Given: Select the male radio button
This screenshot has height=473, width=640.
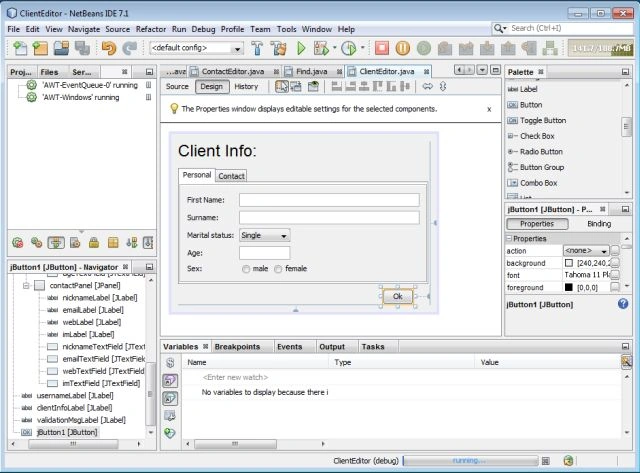Looking at the screenshot, I should [x=246, y=269].
